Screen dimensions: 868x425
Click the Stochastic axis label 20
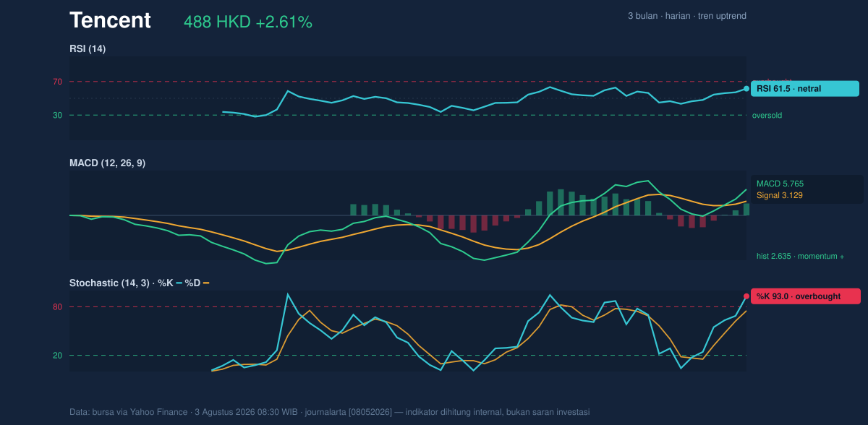[x=57, y=355]
